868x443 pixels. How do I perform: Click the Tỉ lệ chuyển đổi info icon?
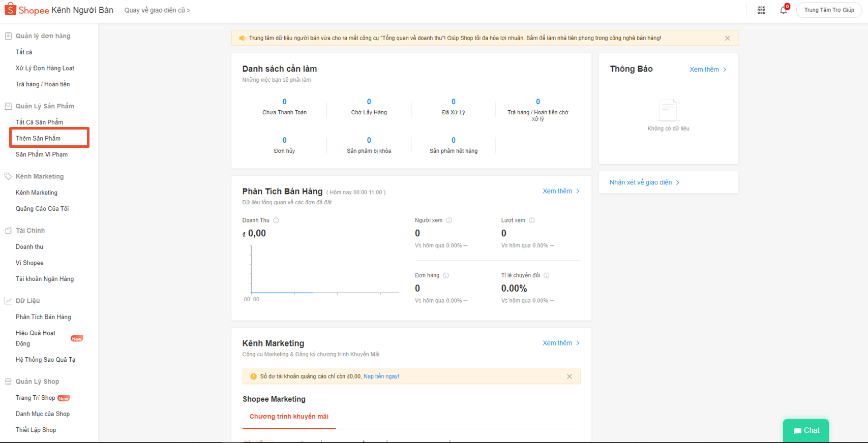[x=547, y=275]
